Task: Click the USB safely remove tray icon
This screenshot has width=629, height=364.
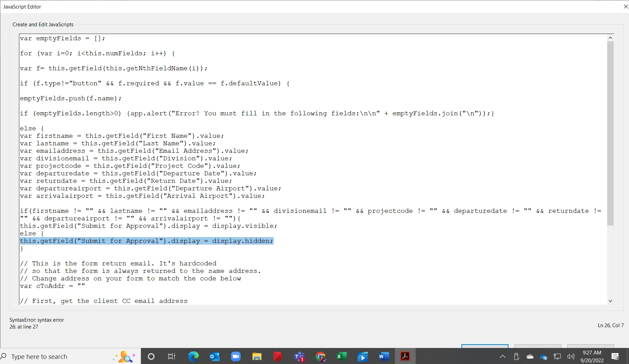Action: pyautogui.click(x=516, y=356)
